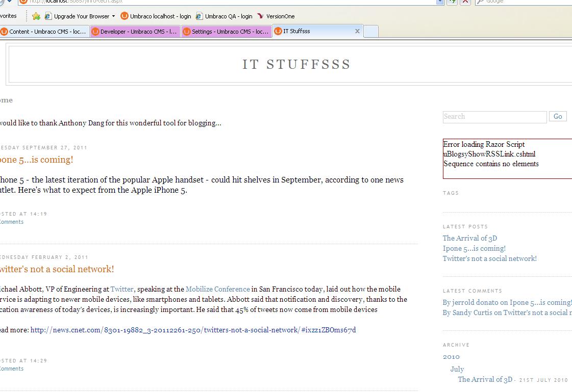Open the main Twitter's not a social network post title

(57, 269)
